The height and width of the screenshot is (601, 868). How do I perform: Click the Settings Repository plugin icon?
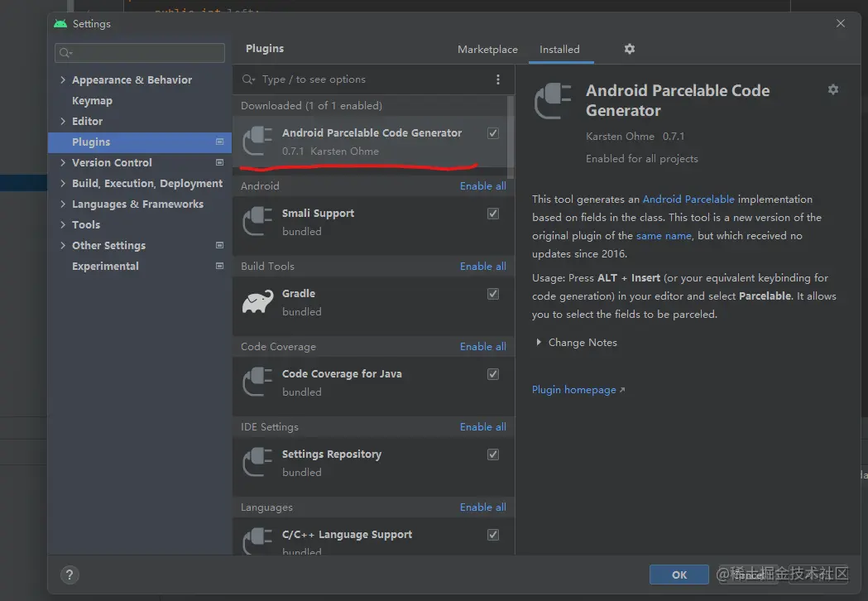258,463
